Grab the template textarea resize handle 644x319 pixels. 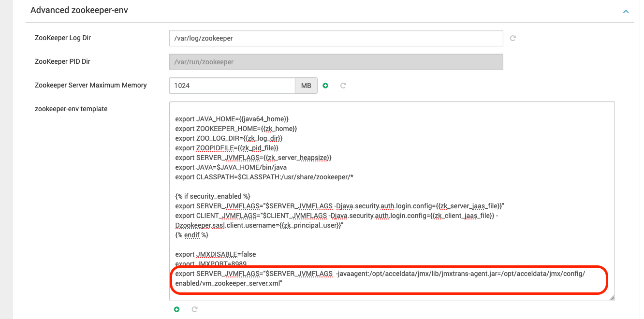tap(612, 298)
